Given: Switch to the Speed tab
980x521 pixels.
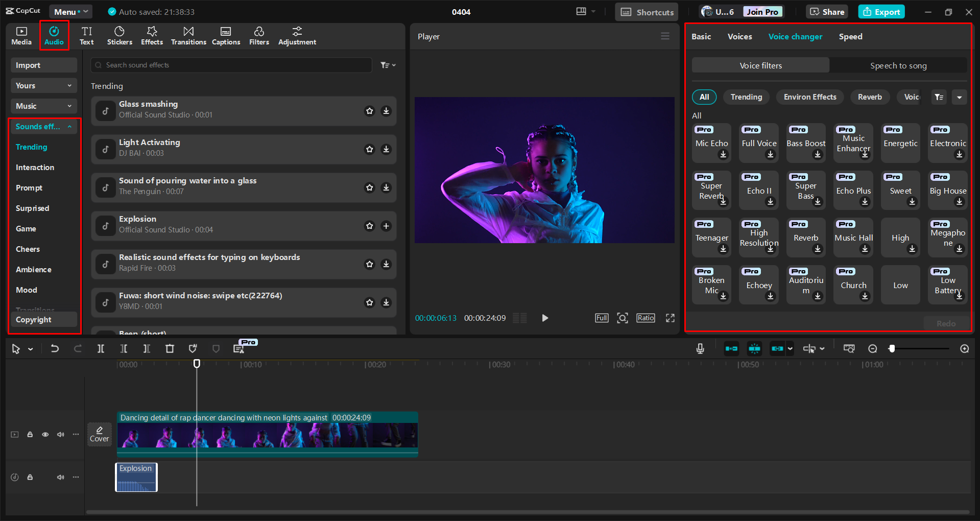Looking at the screenshot, I should (x=850, y=37).
